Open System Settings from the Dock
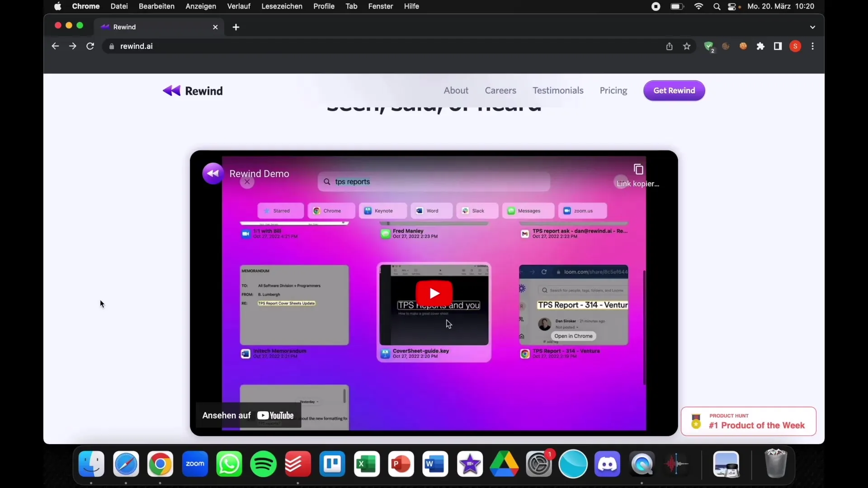Image resolution: width=868 pixels, height=488 pixels. 539,464
